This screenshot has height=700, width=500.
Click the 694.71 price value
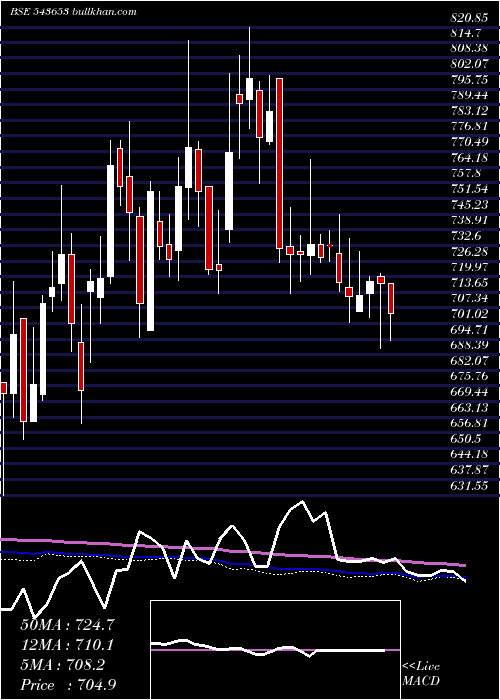(x=468, y=329)
